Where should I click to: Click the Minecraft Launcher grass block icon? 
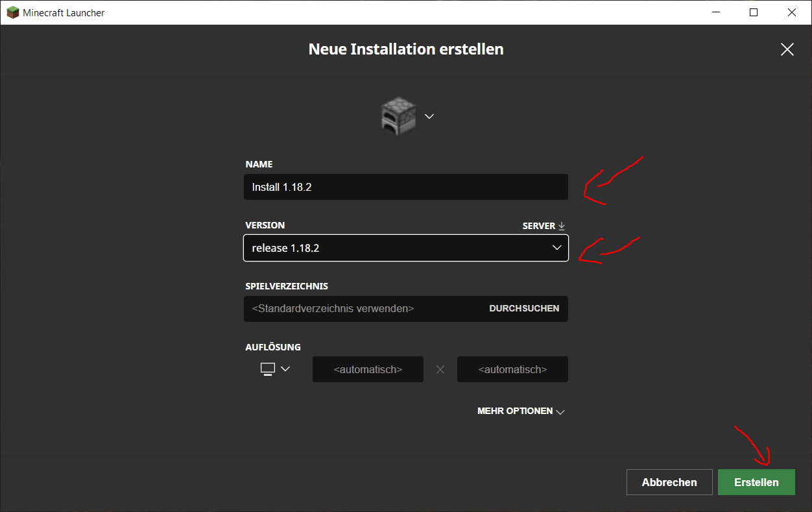click(13, 12)
